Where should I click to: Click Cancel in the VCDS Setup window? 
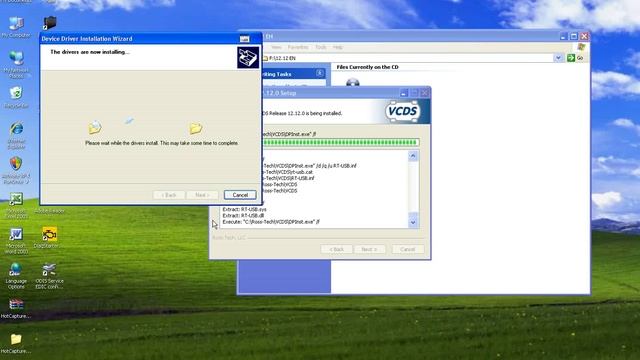(x=408, y=249)
